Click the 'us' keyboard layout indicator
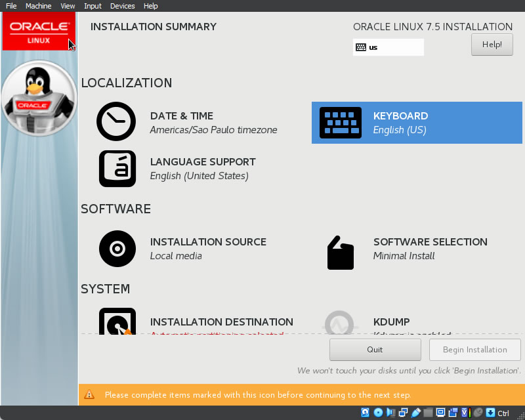This screenshot has height=420, width=525. (388, 47)
